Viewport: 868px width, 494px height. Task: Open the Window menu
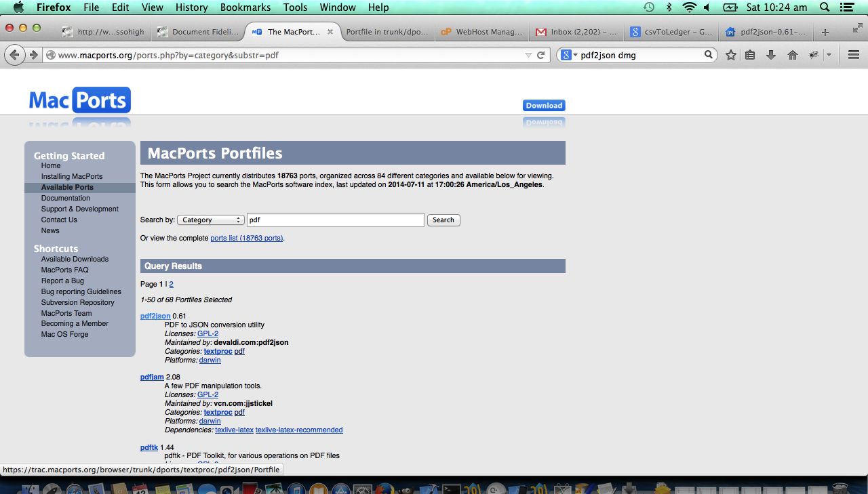[338, 7]
